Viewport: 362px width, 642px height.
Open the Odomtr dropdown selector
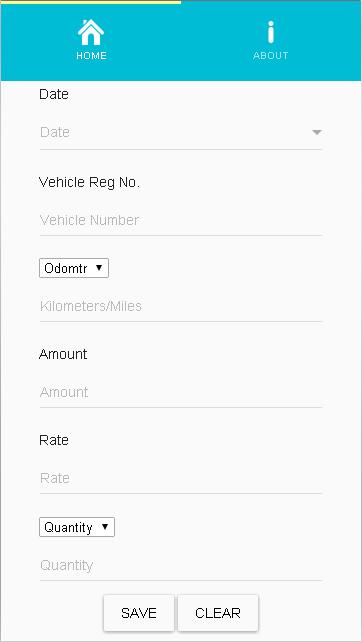click(74, 268)
